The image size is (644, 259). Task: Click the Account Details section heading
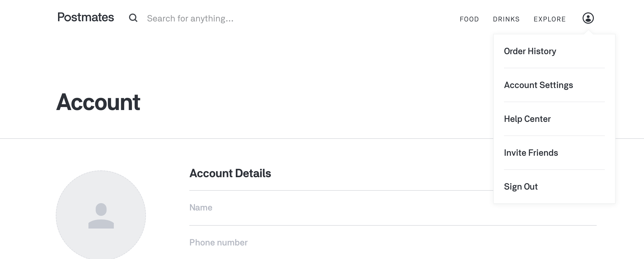pyautogui.click(x=230, y=173)
